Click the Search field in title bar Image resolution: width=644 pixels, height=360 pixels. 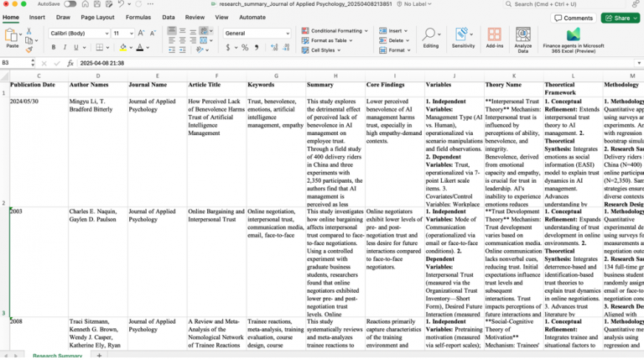(570, 4)
